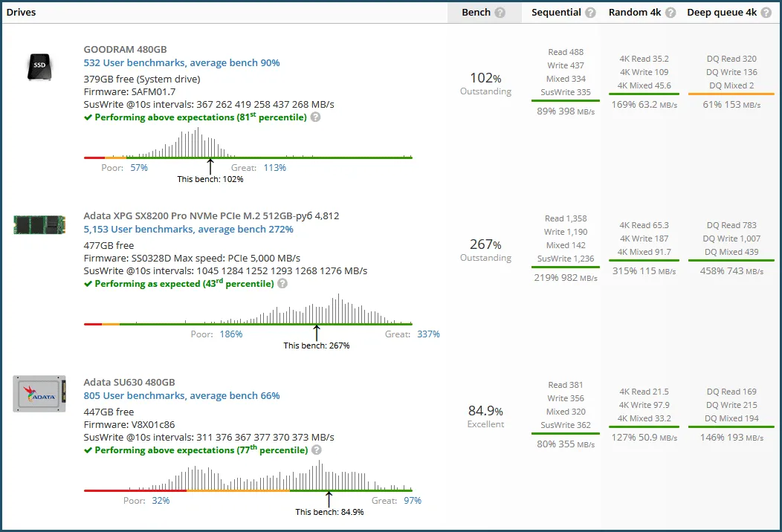Click the help icon next to Random 4k
The image size is (782, 532).
tap(670, 13)
